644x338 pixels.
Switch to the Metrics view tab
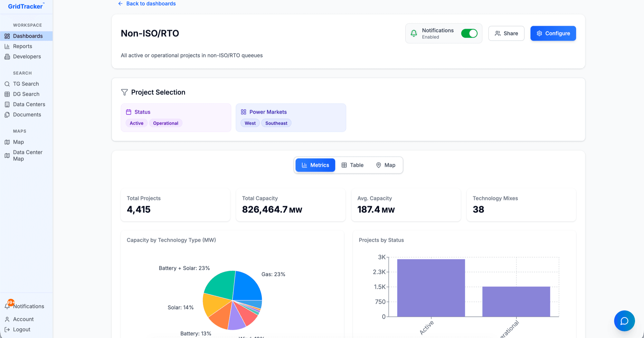tap(315, 165)
